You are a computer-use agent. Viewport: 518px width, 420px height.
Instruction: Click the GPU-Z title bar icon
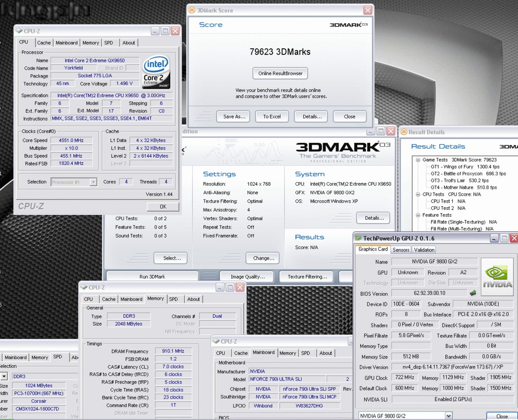coord(358,238)
